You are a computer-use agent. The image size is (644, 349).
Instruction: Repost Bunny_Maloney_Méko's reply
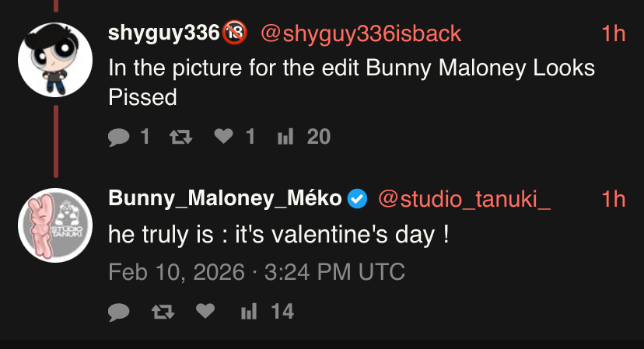coord(163,312)
